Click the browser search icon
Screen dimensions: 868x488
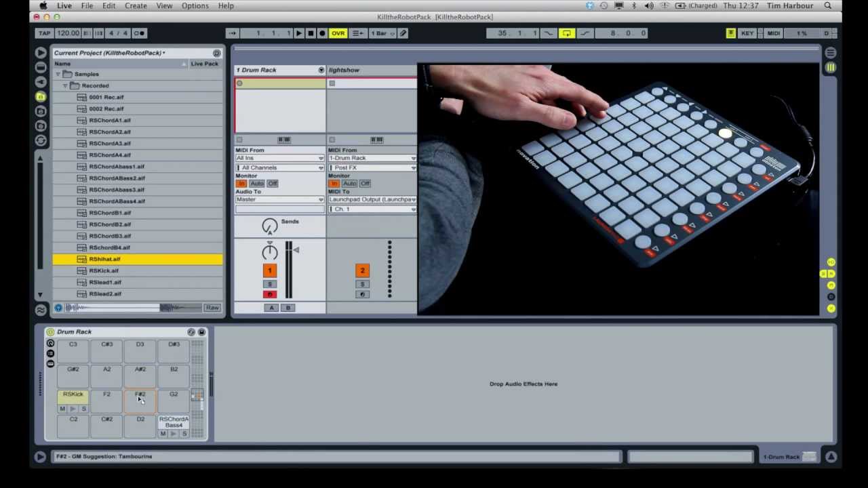coord(216,53)
